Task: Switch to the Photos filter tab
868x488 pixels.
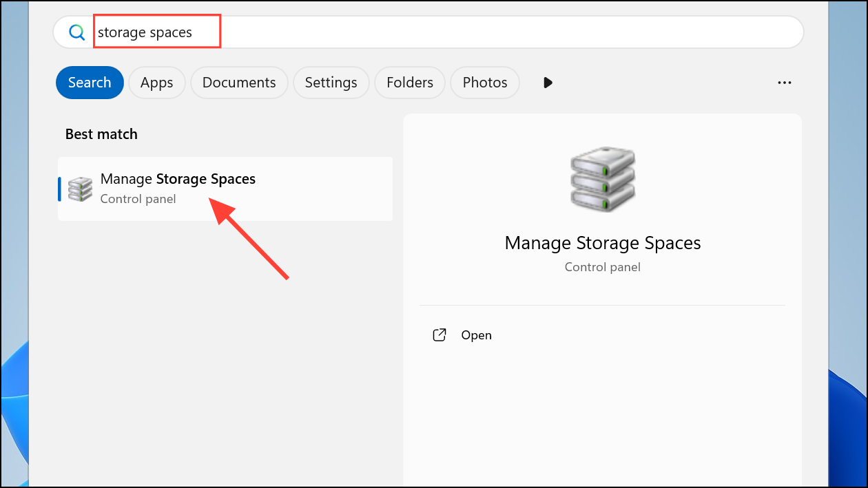Action: pos(485,83)
